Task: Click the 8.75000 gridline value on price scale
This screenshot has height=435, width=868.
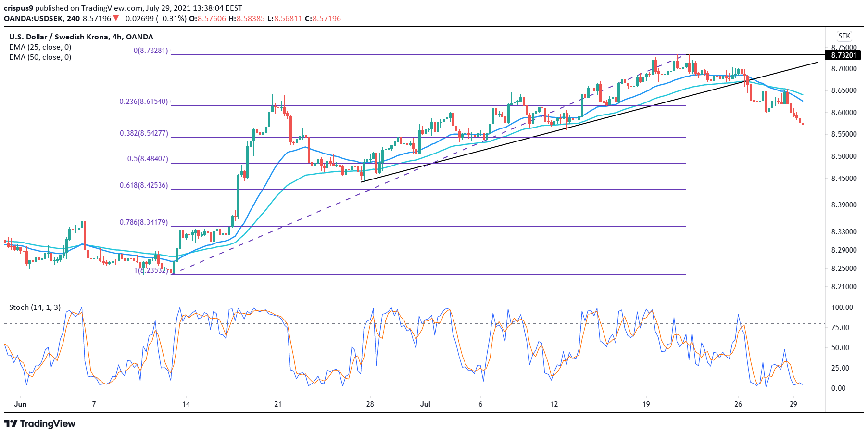Action: 845,48
